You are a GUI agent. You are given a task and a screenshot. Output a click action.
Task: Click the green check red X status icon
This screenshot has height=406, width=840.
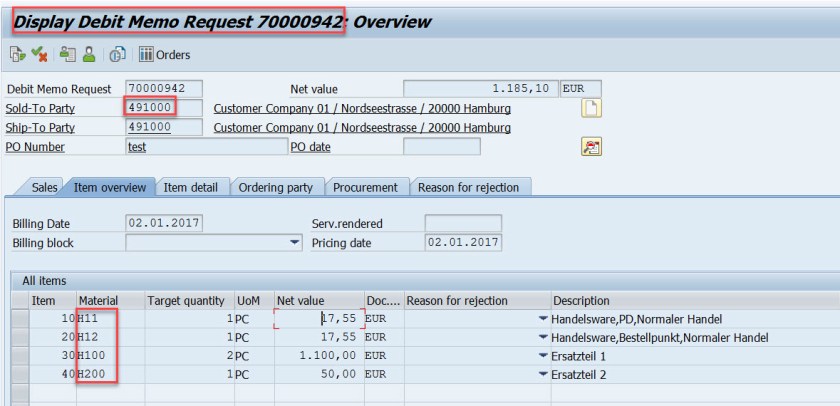[x=39, y=54]
